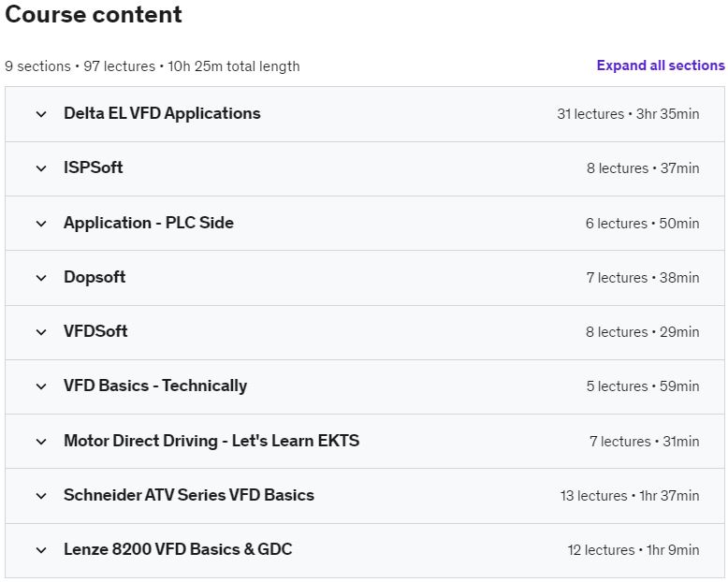
Task: Toggle the chevron beside Application - PLC Side
Action: point(41,224)
